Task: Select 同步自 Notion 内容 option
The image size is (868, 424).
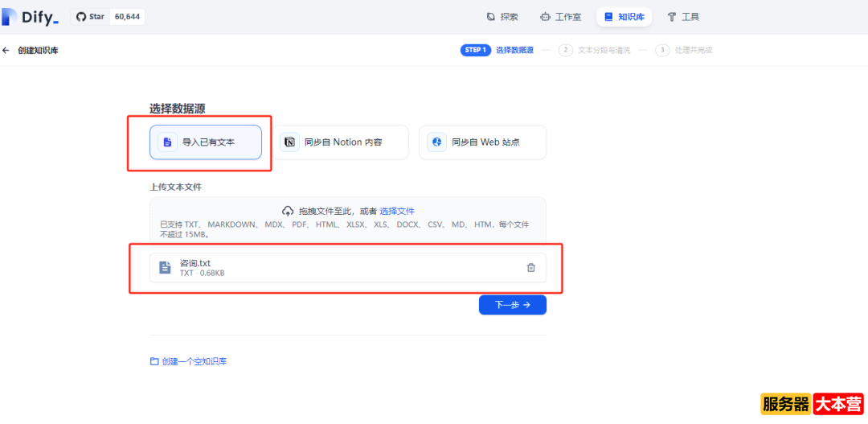Action: point(344,142)
